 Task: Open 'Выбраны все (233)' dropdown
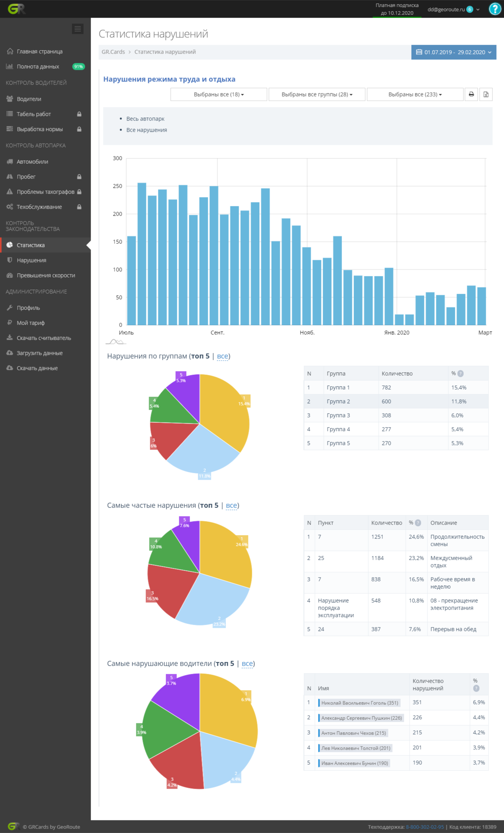coord(415,94)
